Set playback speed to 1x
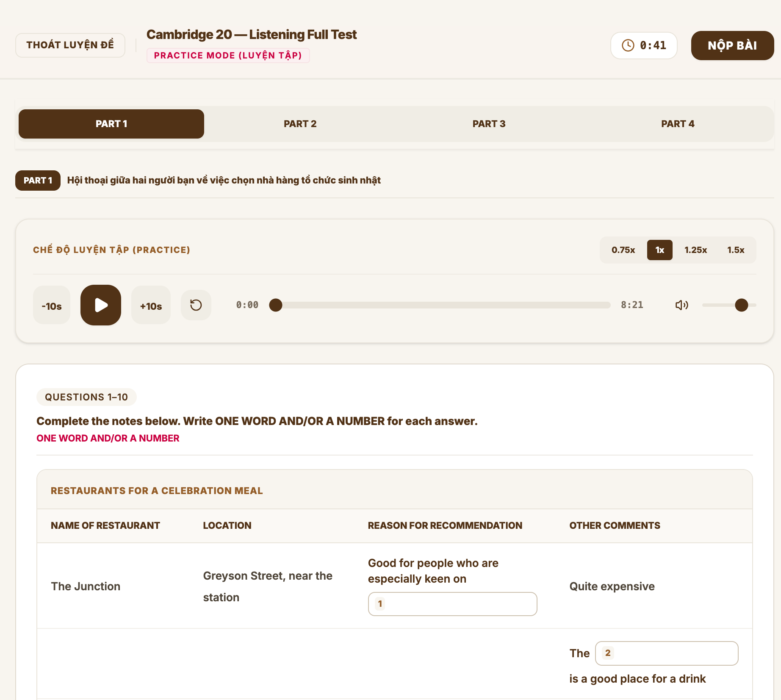This screenshot has width=781, height=700. tap(659, 250)
